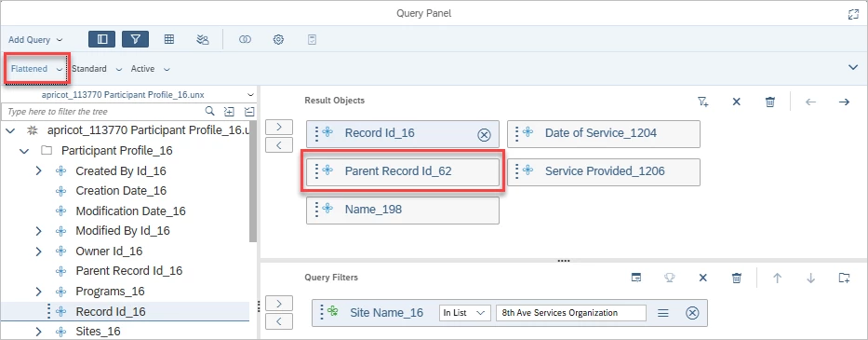Expand the Programs_16 node

click(x=39, y=292)
